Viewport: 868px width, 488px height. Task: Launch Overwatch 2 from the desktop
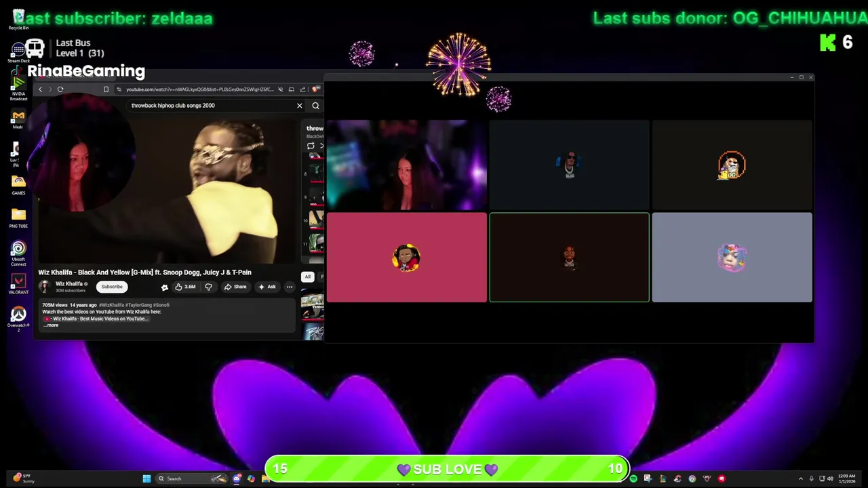(x=18, y=318)
